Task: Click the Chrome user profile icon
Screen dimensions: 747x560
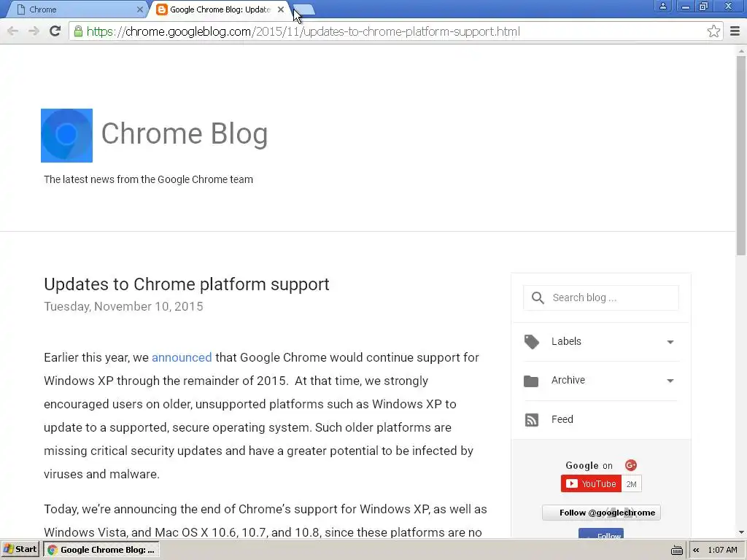Action: [662, 6]
